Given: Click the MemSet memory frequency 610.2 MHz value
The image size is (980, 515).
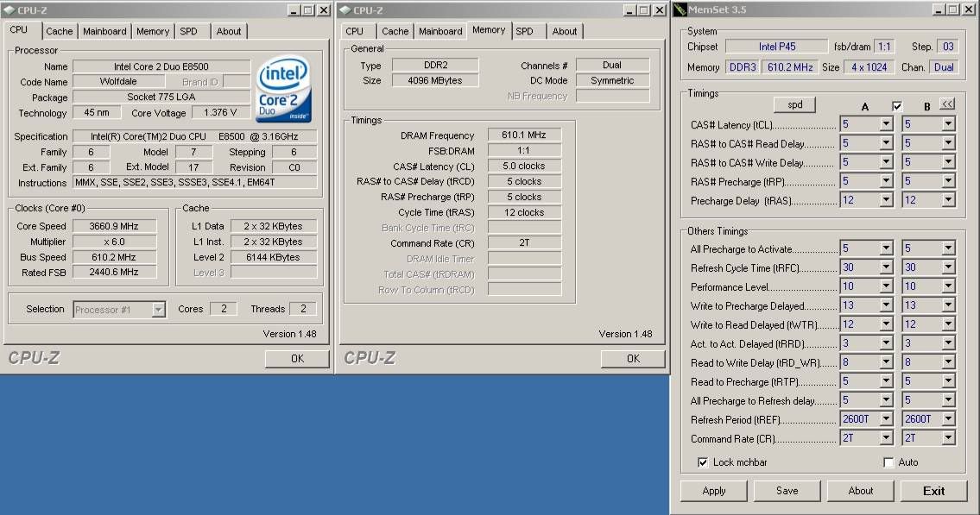Looking at the screenshot, I should click(790, 67).
